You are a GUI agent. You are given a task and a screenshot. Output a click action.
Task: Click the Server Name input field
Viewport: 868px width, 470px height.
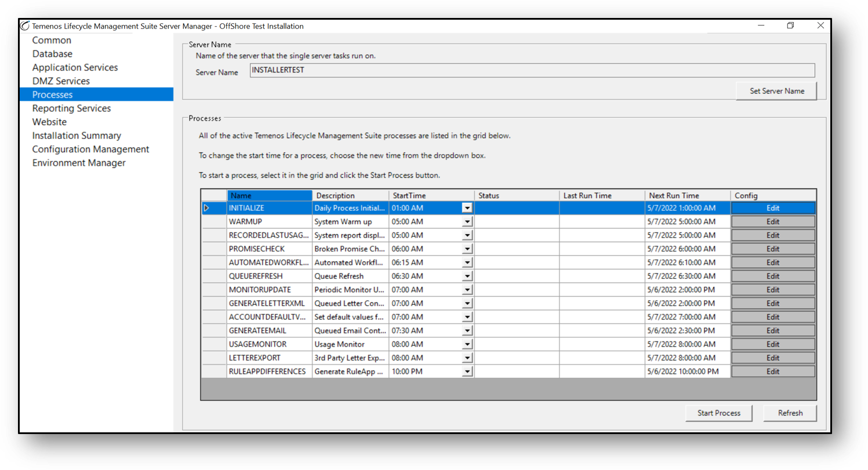tap(532, 70)
